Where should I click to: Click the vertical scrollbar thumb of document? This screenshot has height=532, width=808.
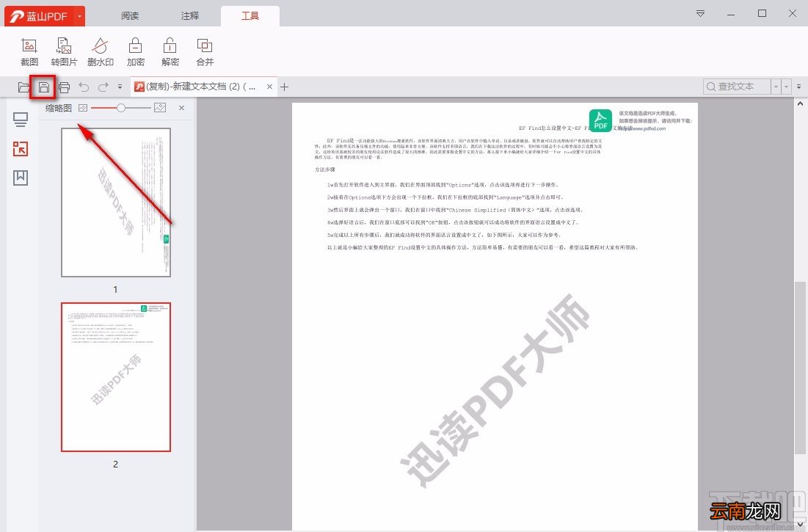point(800,368)
